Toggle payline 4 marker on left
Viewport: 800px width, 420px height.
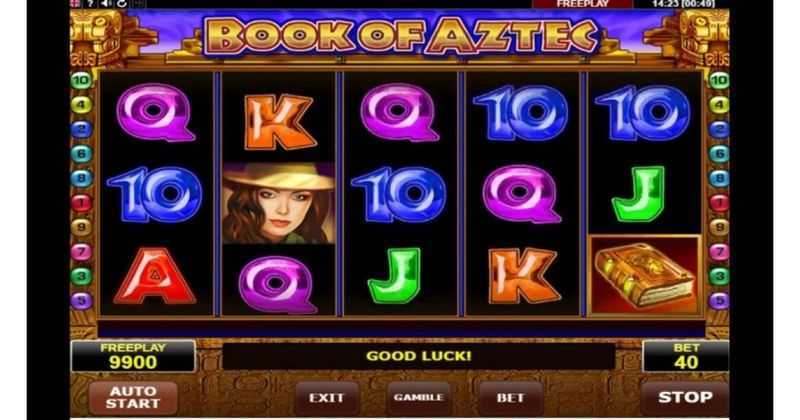tap(81, 105)
